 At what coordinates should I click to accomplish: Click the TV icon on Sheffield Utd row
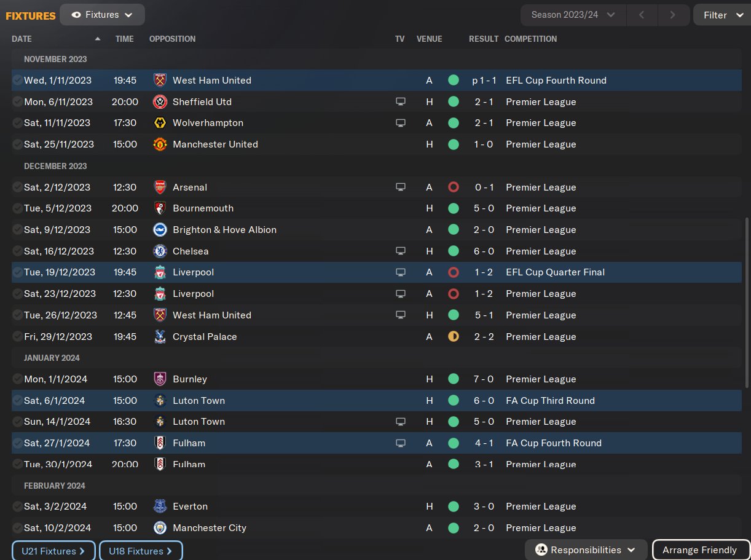pos(401,101)
